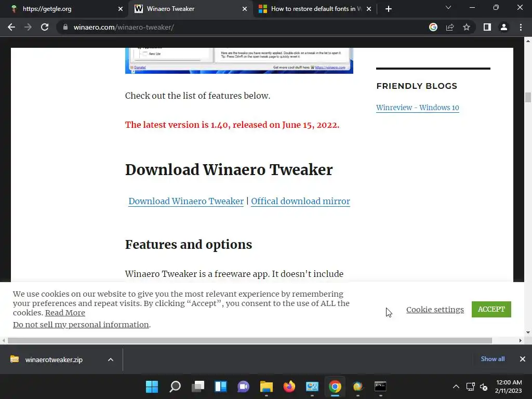Open the Chrome side panel
The image size is (532, 399).
click(x=487, y=27)
